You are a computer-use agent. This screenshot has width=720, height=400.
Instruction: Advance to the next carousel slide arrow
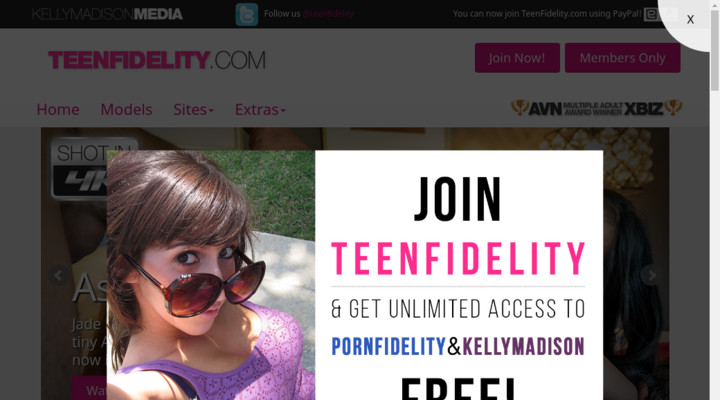[x=651, y=275]
